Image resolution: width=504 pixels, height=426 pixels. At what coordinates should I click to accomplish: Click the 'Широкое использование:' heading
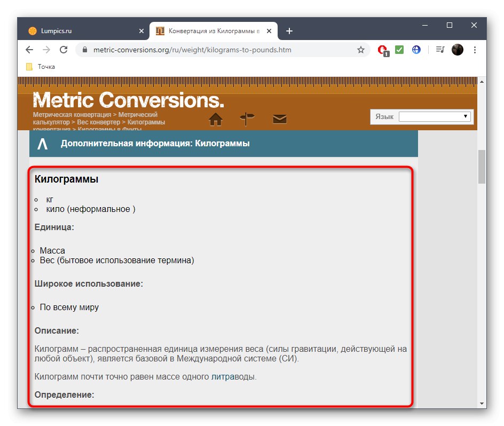tap(89, 283)
